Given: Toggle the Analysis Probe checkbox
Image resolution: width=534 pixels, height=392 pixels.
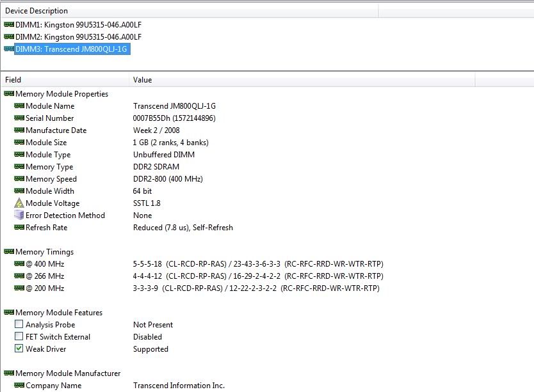Looking at the screenshot, I should coord(19,324).
